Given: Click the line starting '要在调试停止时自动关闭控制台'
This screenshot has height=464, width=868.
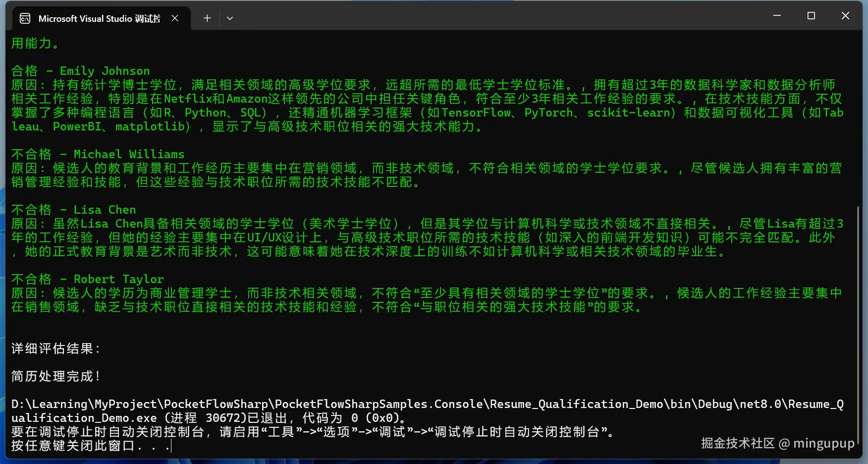Looking at the screenshot, I should (x=313, y=432).
